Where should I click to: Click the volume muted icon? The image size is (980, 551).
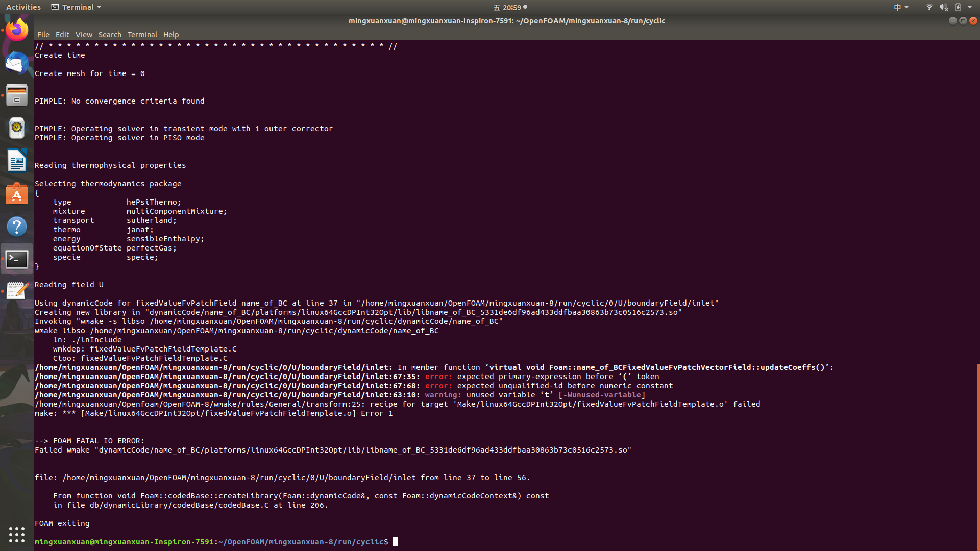tap(943, 7)
